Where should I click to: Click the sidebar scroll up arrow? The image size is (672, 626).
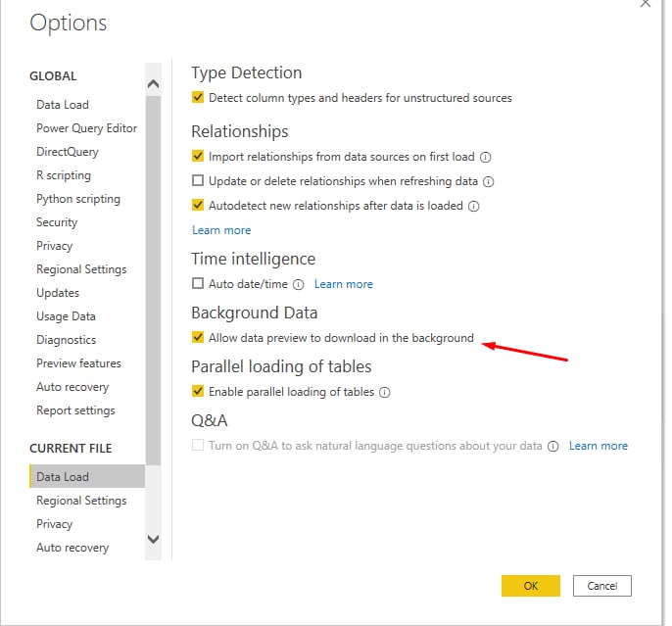coord(153,83)
